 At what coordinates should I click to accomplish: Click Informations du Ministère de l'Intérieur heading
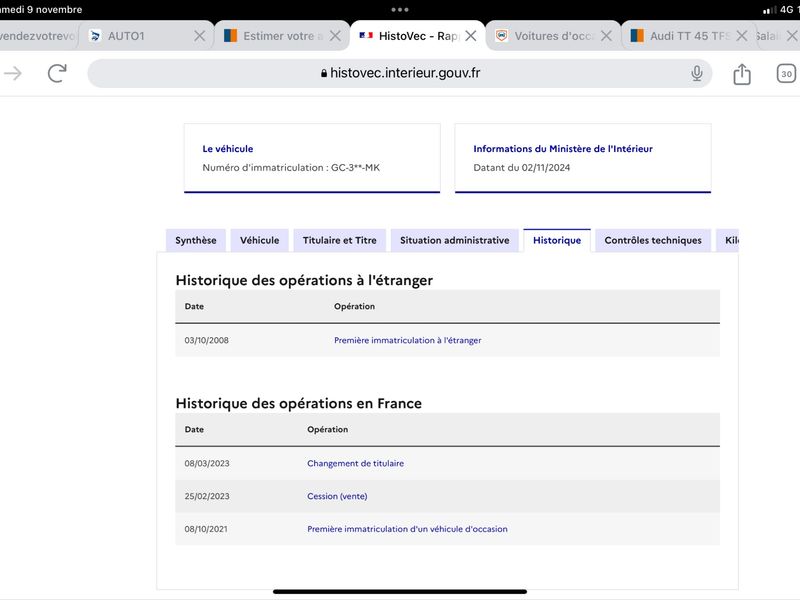pos(563,149)
